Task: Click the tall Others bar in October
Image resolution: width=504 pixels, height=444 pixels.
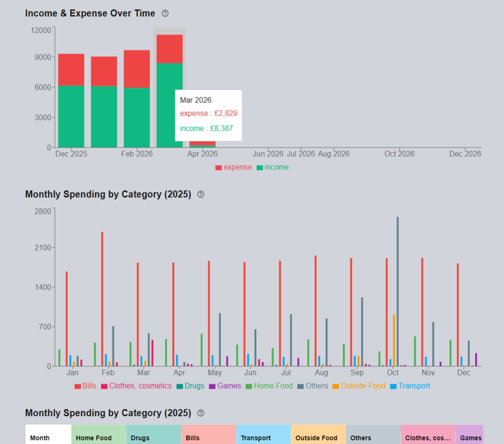Action: pyautogui.click(x=398, y=291)
